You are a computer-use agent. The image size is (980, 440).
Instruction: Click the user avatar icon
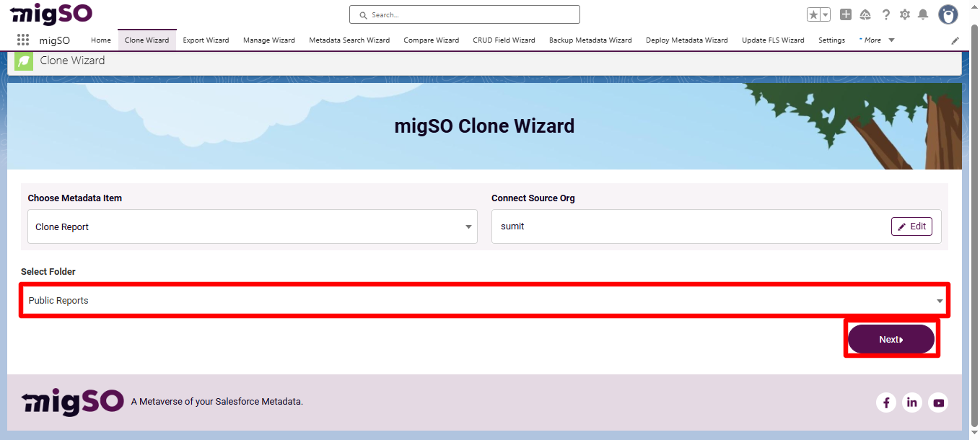[x=948, y=14]
